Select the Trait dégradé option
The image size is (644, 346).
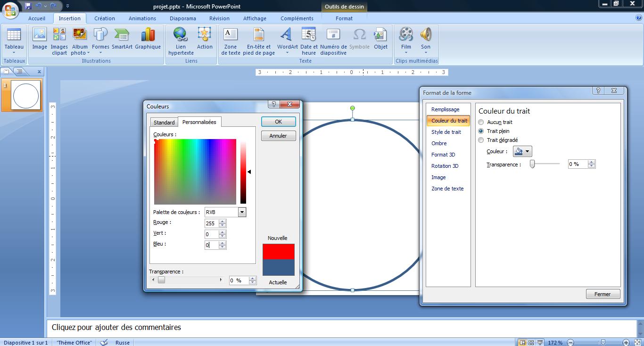tap(481, 140)
